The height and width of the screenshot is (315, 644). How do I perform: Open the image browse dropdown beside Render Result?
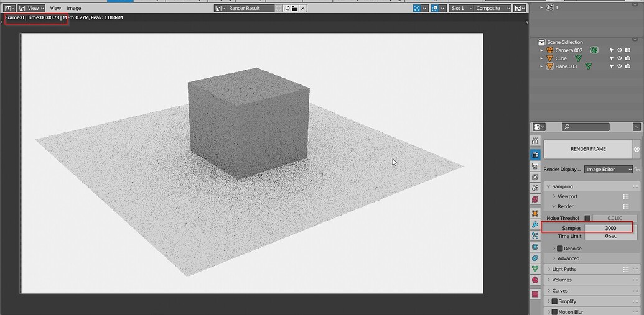tap(220, 8)
